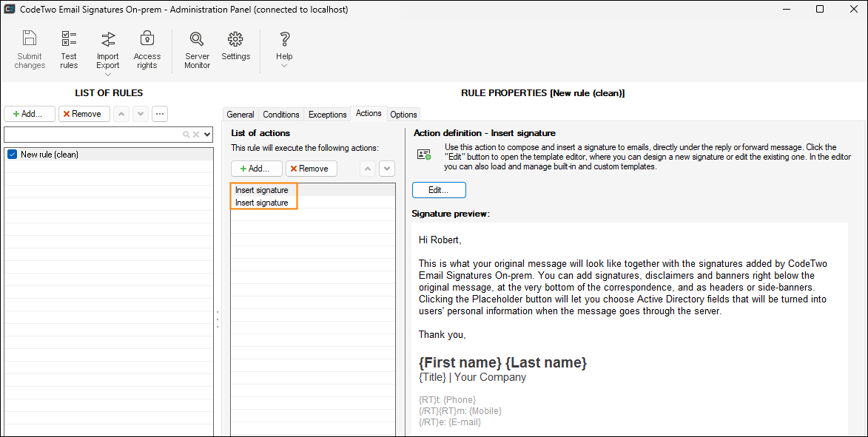Image resolution: width=868 pixels, height=437 pixels.
Task: Move rule up in List of Rules
Action: pyautogui.click(x=121, y=114)
